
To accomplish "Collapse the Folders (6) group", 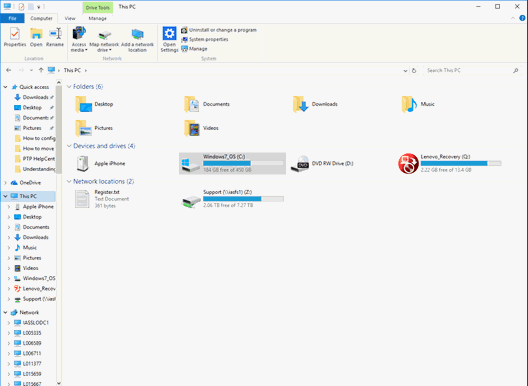I will click(x=69, y=87).
